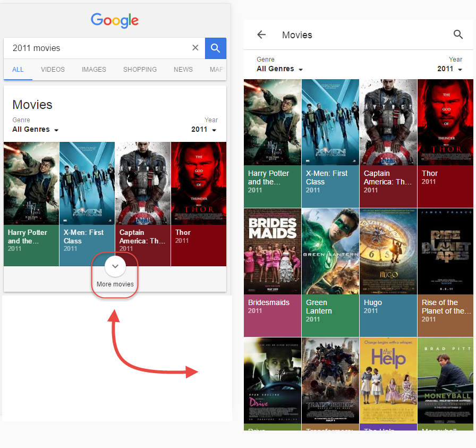Switch to the Videos tab

coord(53,70)
